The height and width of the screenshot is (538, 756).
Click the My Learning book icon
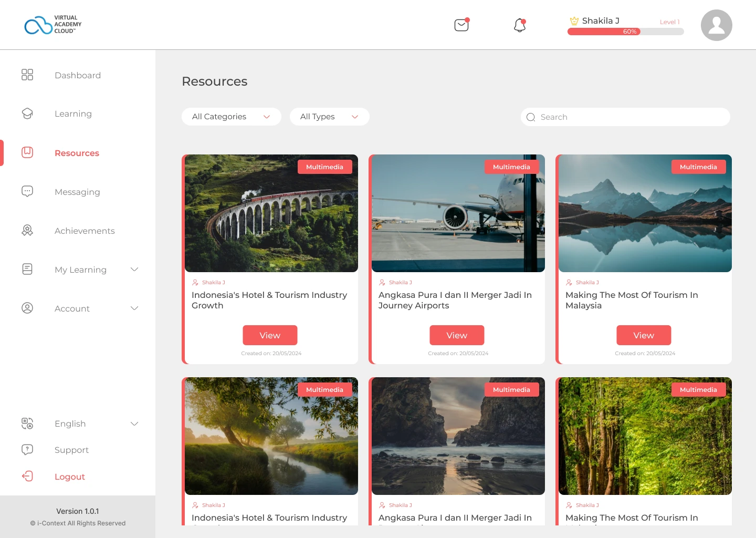pos(27,269)
